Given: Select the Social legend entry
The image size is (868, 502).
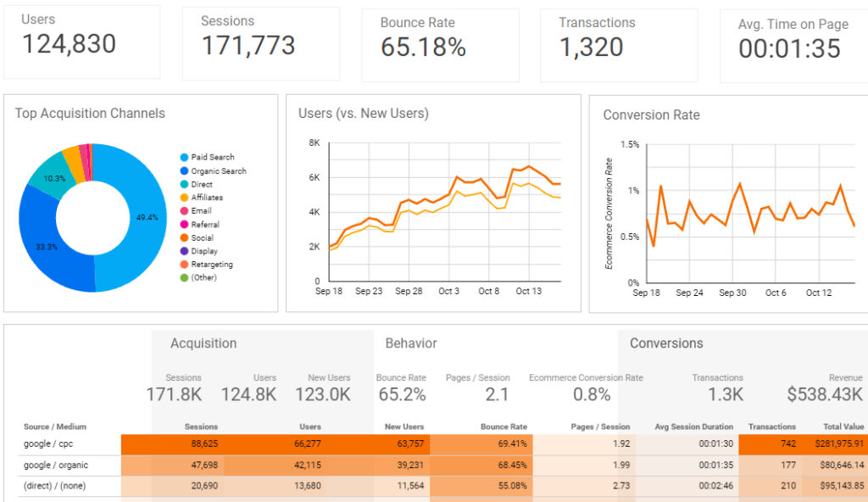Looking at the screenshot, I should pyautogui.click(x=197, y=237).
